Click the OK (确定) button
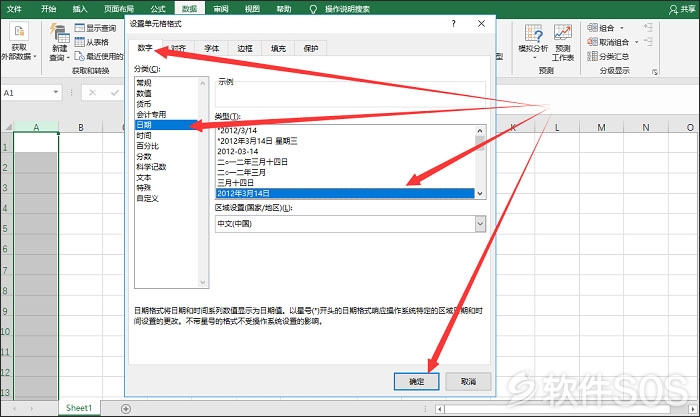Screen dimensions: 700x417 417,382
